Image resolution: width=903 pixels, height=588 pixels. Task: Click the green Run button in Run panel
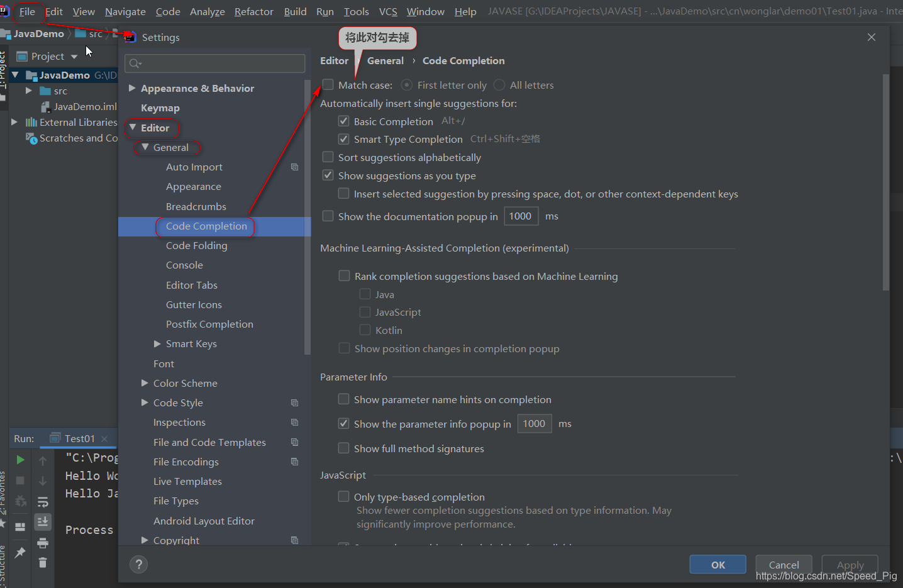[x=20, y=460]
